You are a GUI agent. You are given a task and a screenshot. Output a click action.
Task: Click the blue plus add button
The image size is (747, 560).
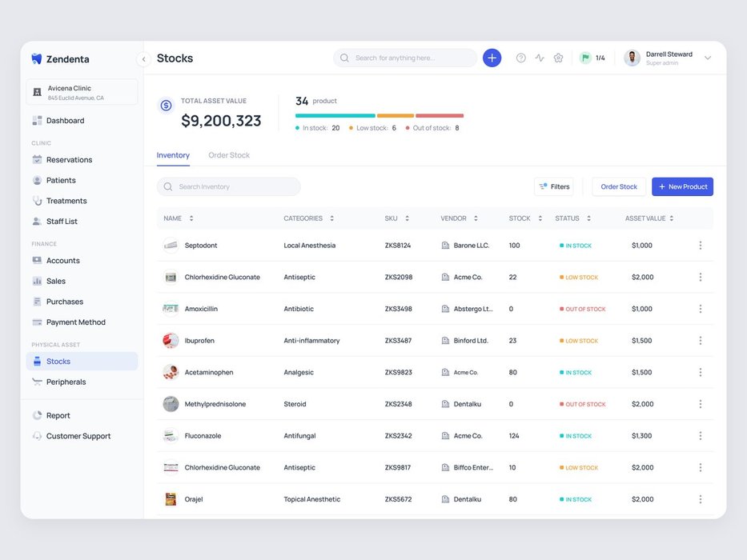click(492, 58)
